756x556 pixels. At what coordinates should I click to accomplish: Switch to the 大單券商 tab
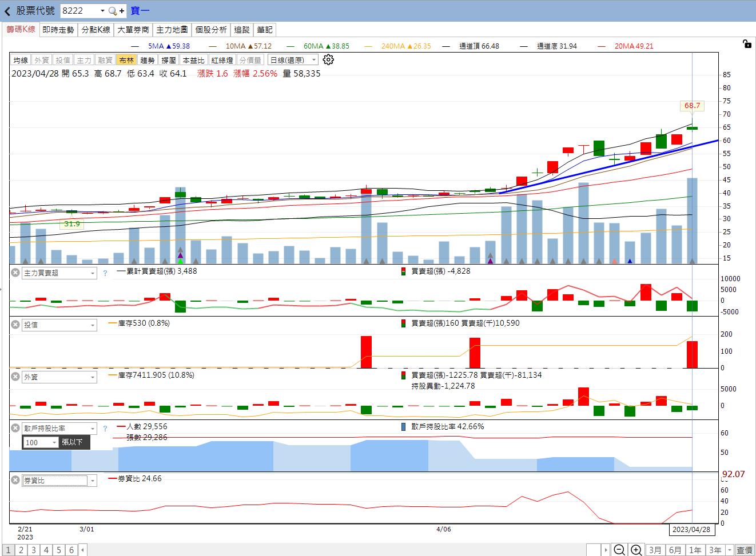click(133, 30)
